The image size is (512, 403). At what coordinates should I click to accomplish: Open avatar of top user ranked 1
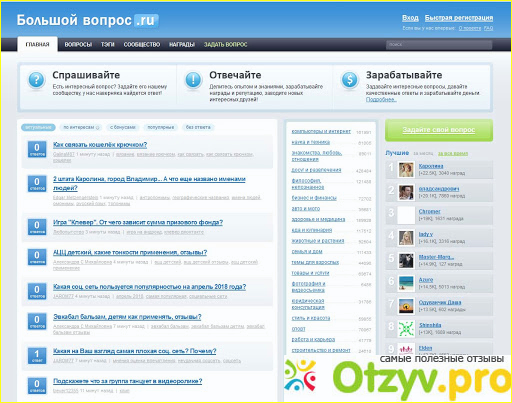pyautogui.click(x=406, y=170)
